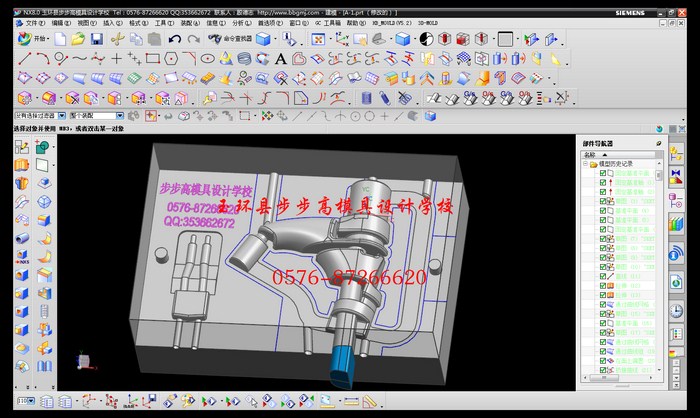
Task: Collapse the 模型历史记录 tree node
Action: click(585, 164)
